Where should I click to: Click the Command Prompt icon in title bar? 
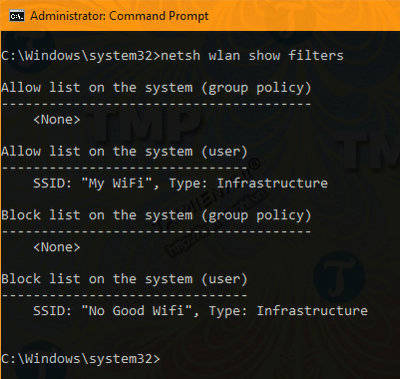point(16,16)
